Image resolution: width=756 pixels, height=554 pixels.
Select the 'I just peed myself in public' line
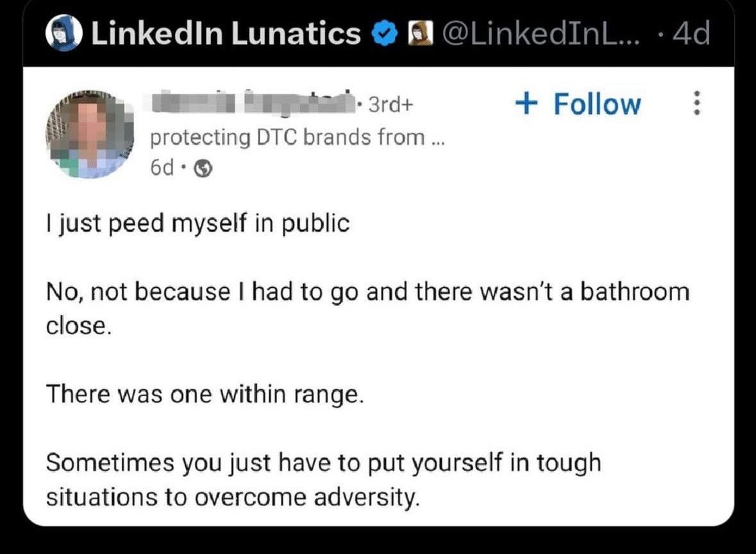[197, 224]
